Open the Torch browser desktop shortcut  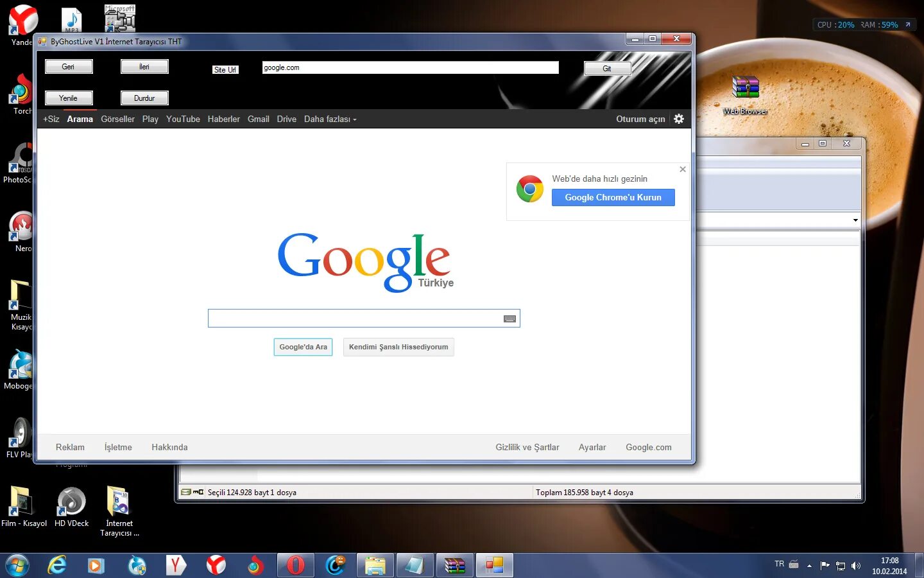click(22, 94)
